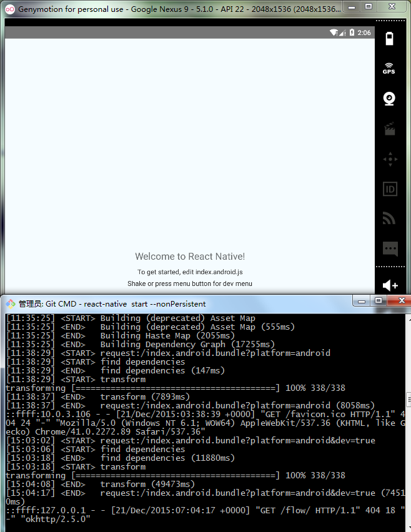Close the Genymotion window
Viewport: 411px width, 532px height.
tap(392, 6)
